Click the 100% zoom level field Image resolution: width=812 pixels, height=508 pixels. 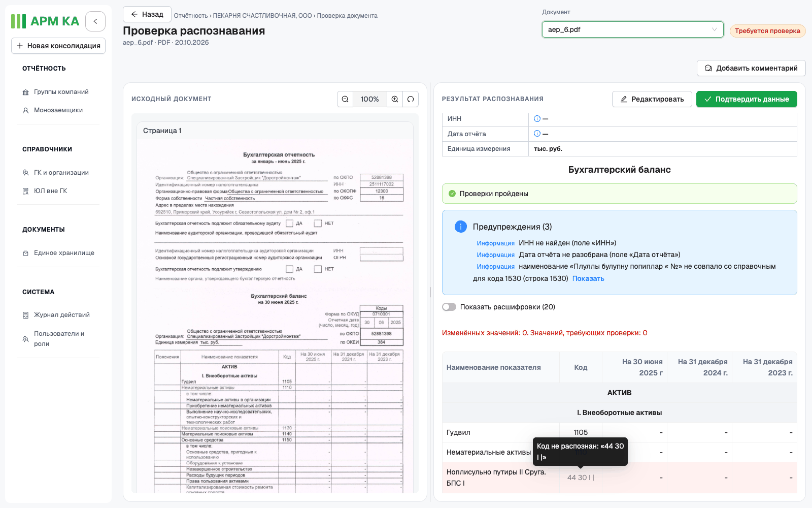click(x=370, y=99)
